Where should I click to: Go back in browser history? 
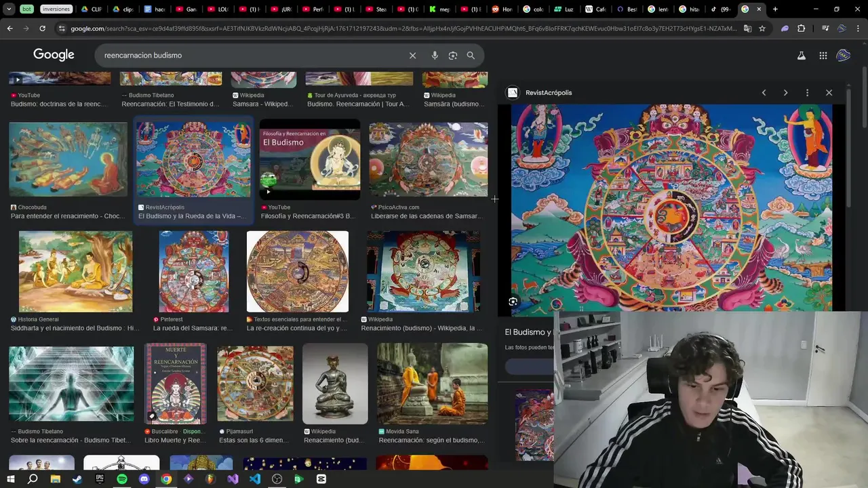point(9,28)
